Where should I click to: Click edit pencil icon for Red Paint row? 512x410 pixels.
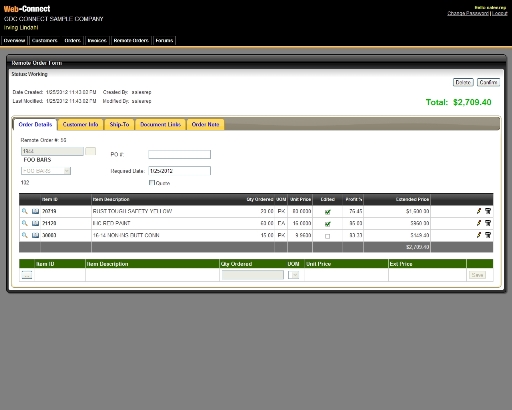coord(479,223)
